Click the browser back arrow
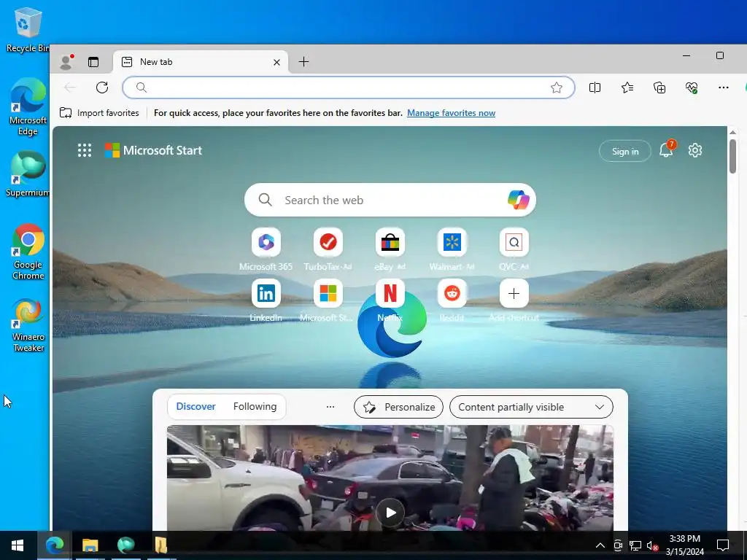747x560 pixels. coord(70,87)
